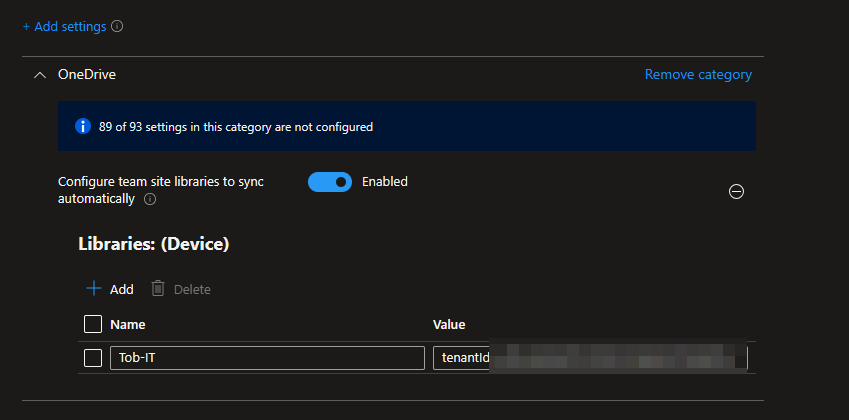
Task: Click the plus icon to add a library
Action: (94, 289)
